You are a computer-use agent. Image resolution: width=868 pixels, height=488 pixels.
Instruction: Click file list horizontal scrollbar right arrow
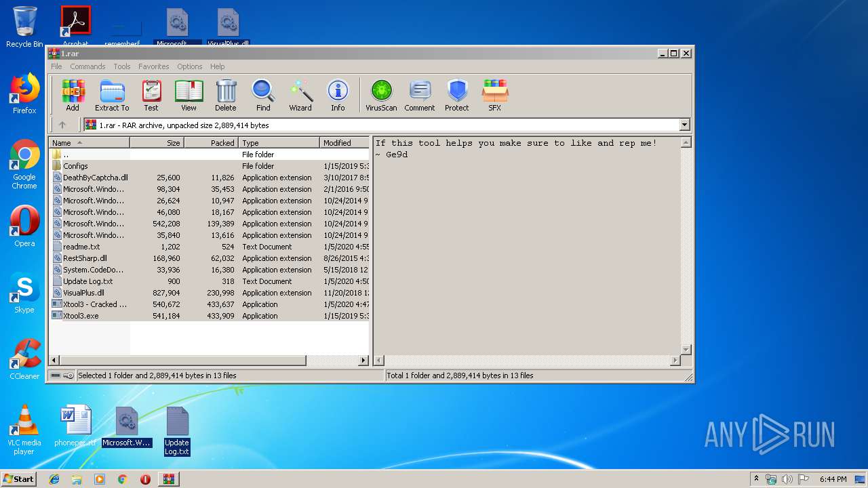[x=363, y=361]
